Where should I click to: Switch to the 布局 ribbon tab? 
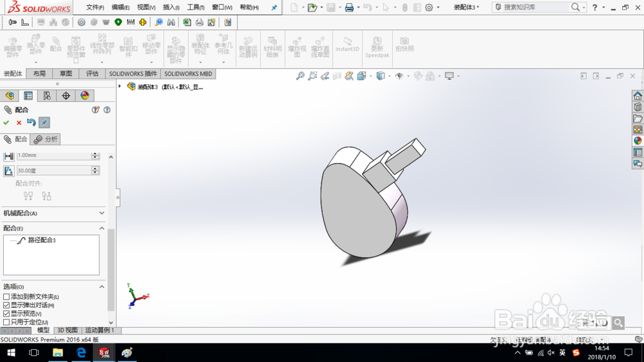pos(39,73)
